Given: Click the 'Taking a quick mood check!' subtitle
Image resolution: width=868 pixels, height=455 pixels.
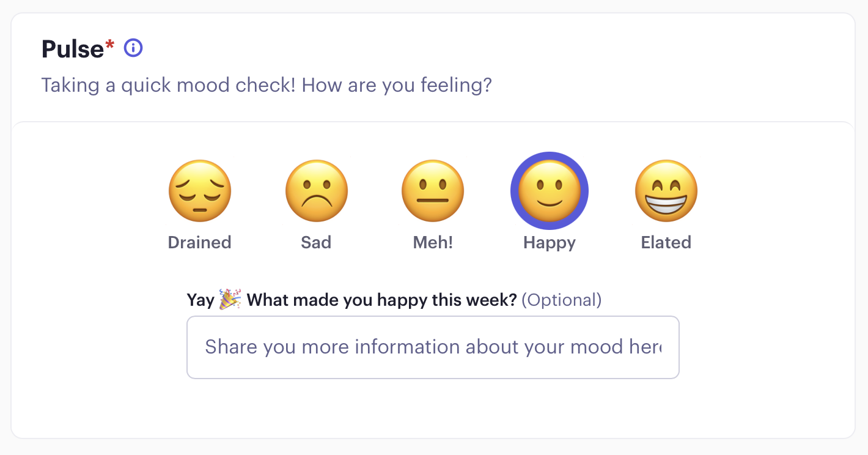Looking at the screenshot, I should [169, 85].
